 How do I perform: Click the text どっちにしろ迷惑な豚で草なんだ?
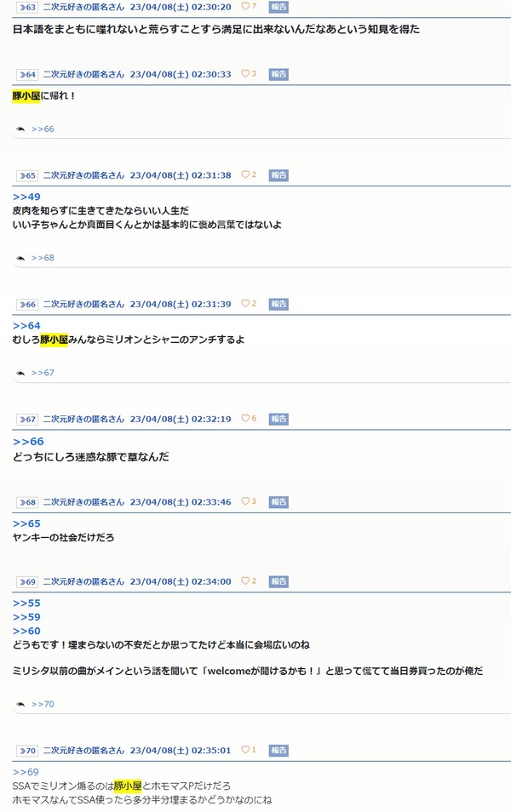coord(90,457)
